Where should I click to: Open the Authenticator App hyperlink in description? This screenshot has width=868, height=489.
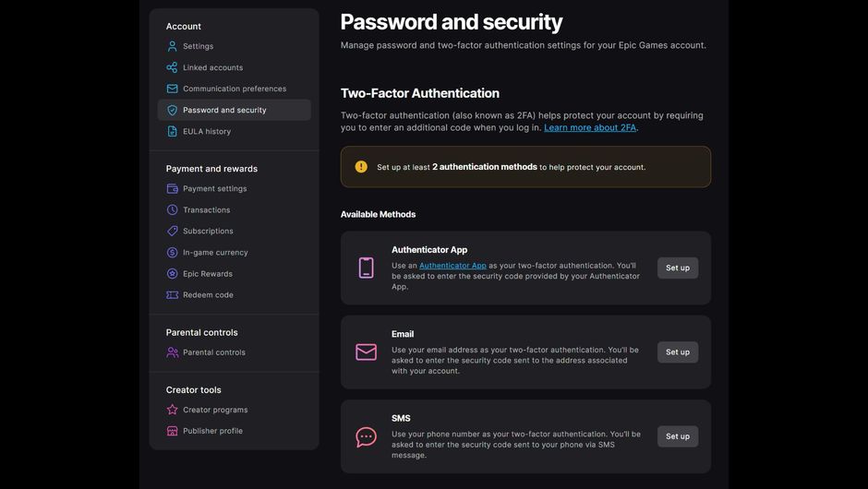tap(452, 266)
